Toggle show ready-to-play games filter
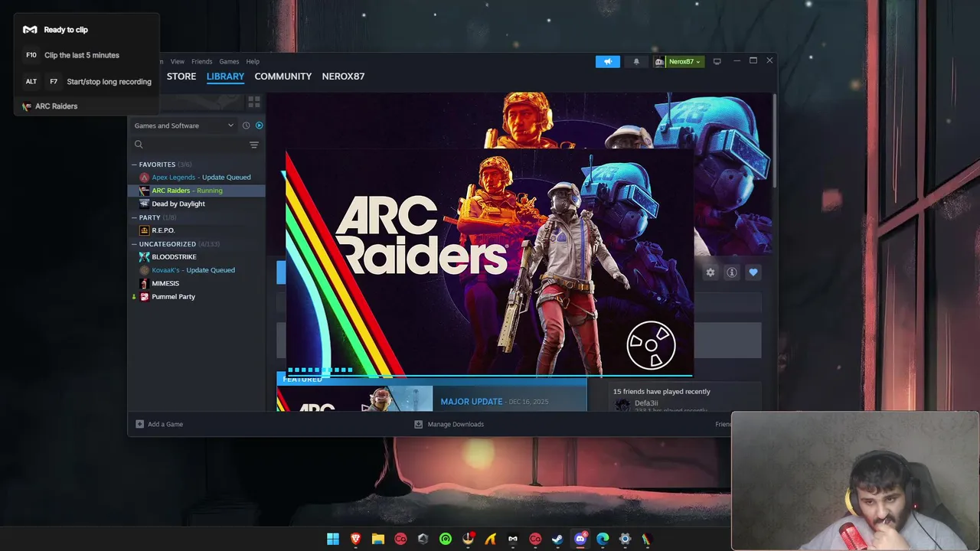Viewport: 980px width, 551px height. coord(259,126)
